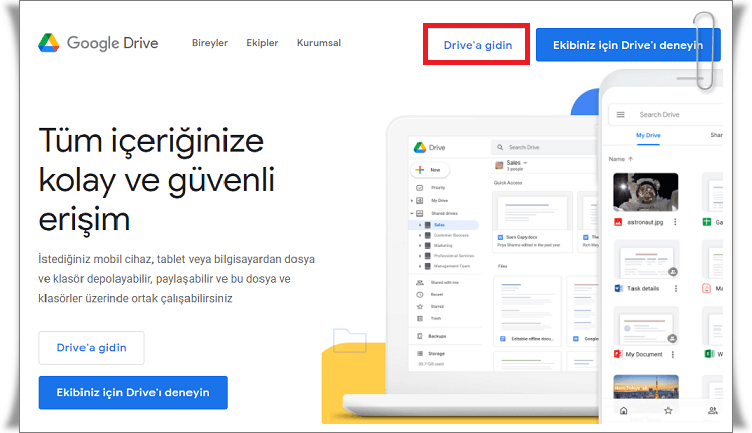Click the New plus button in laptop mockup

[429, 170]
